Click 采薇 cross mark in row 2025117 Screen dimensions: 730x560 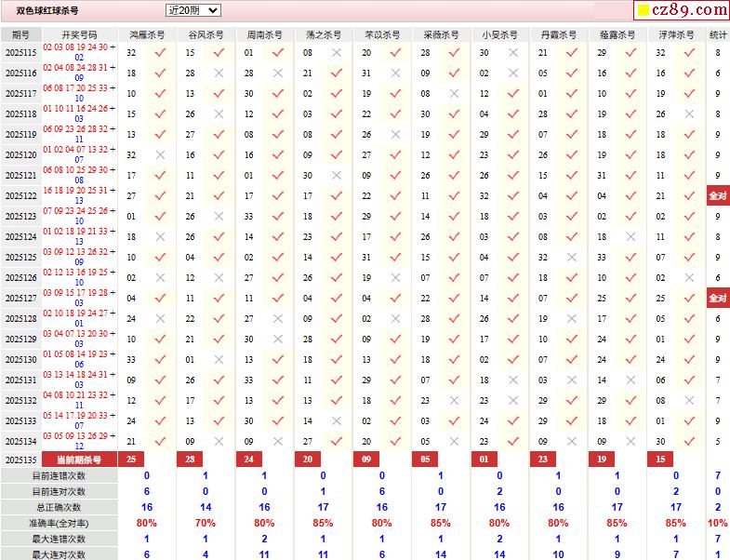pyautogui.click(x=454, y=94)
